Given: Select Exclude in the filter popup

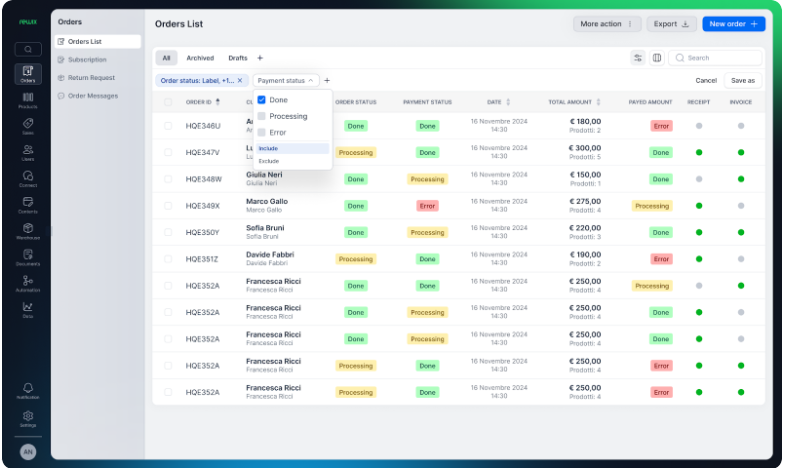Looking at the screenshot, I should point(269,161).
